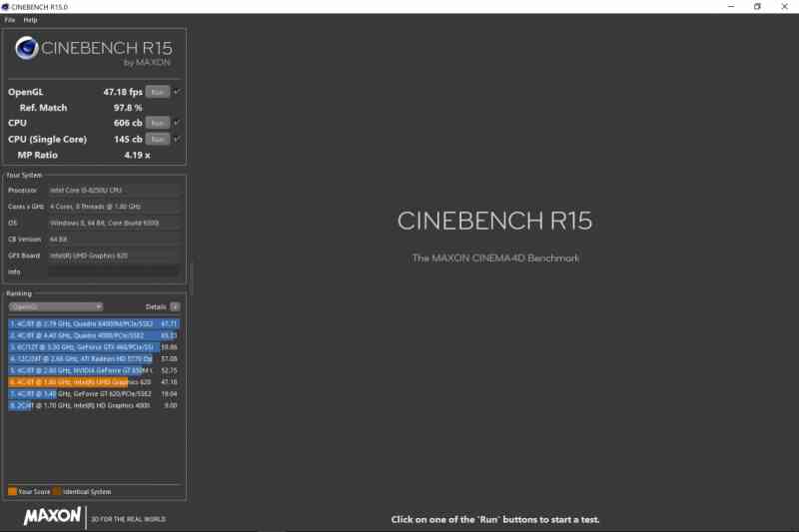
Task: Click the Cinebench R15 logo sphere icon
Action: coord(27,48)
